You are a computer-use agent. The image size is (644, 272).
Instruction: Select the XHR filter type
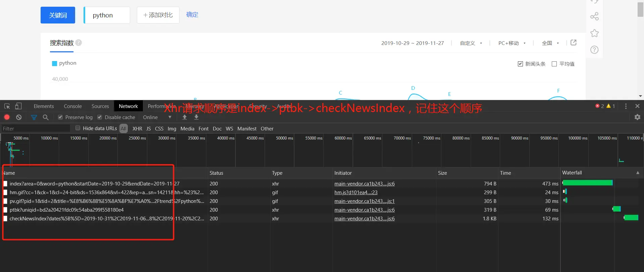coord(137,128)
